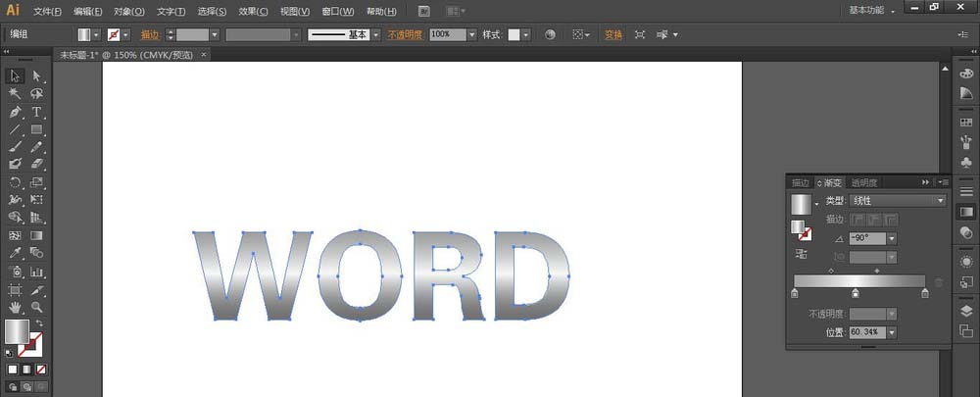
Task: Select the Scale tool
Action: (x=37, y=182)
